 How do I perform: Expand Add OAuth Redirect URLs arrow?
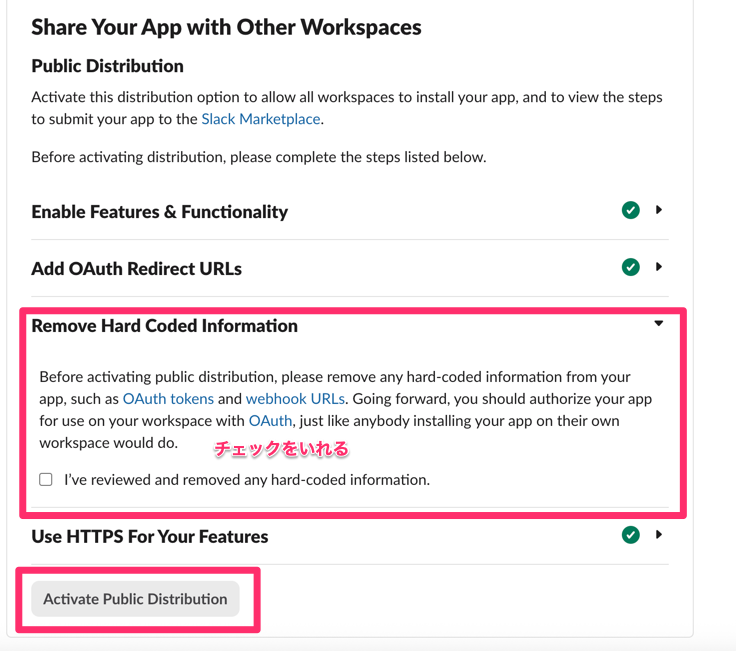point(659,267)
